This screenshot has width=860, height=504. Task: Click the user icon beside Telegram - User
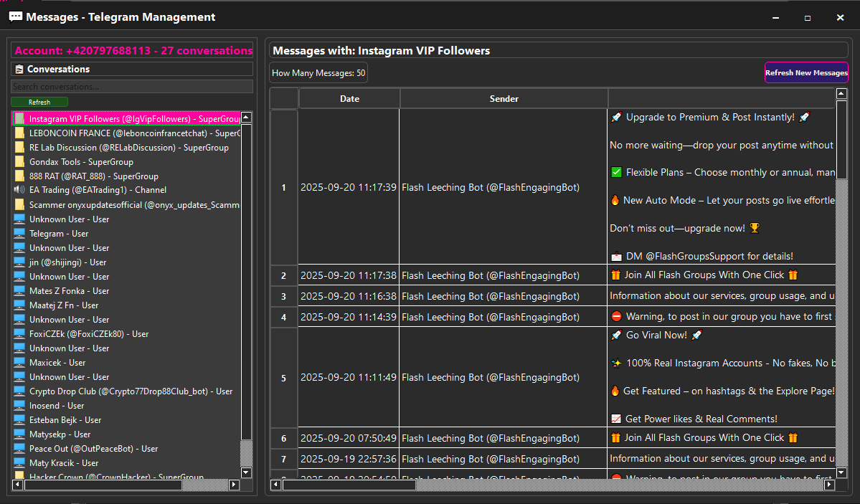(20, 233)
